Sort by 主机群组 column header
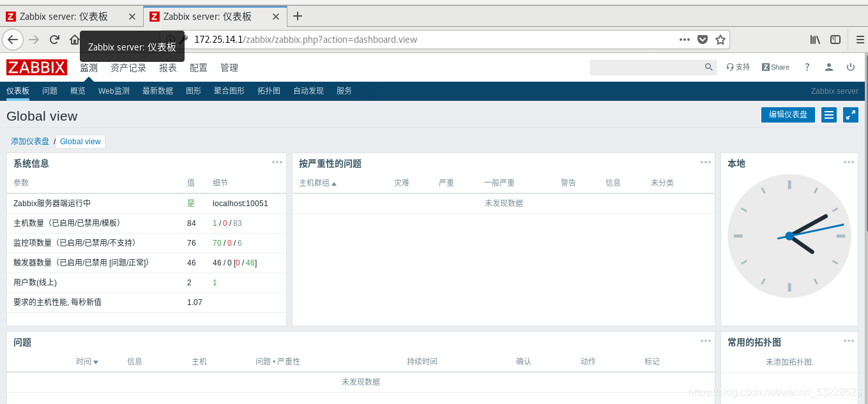868x404 pixels. [x=317, y=183]
